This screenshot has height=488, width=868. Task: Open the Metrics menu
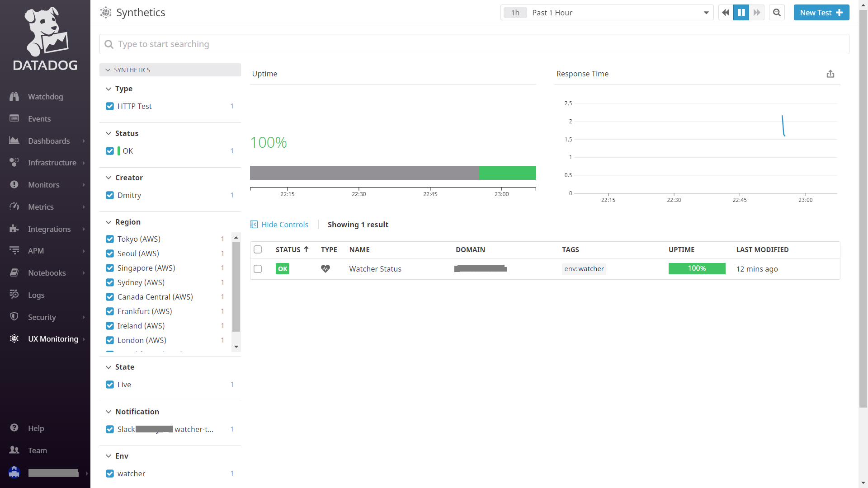(x=45, y=206)
